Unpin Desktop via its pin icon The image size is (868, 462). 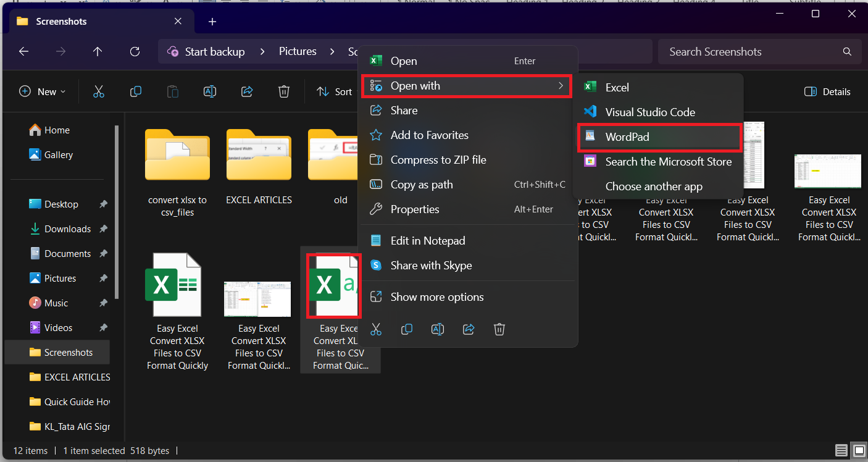103,204
